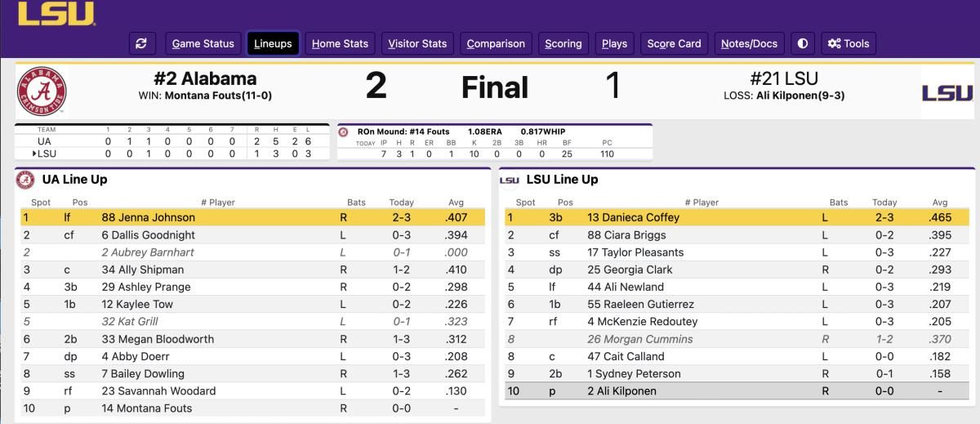
Task: Click the Alabama Crimson Tide logo
Action: (x=42, y=91)
